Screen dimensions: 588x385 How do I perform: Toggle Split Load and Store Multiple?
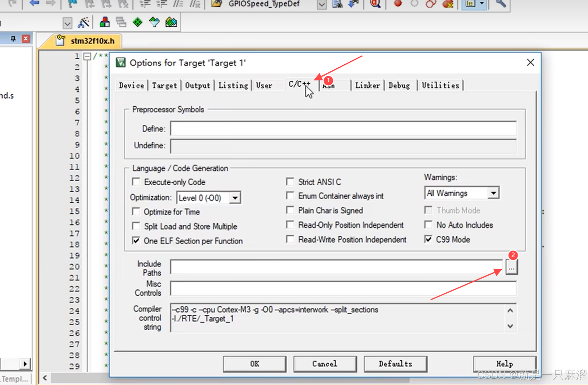click(x=136, y=226)
